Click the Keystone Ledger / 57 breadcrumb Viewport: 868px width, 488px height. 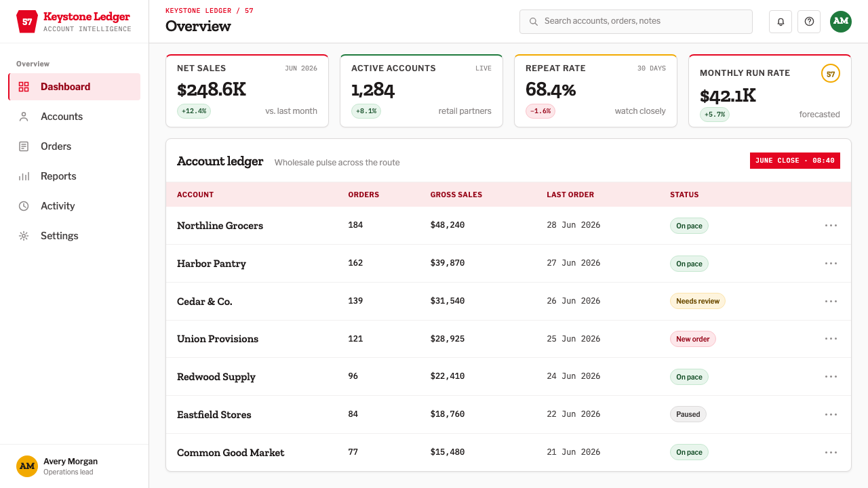click(x=210, y=11)
